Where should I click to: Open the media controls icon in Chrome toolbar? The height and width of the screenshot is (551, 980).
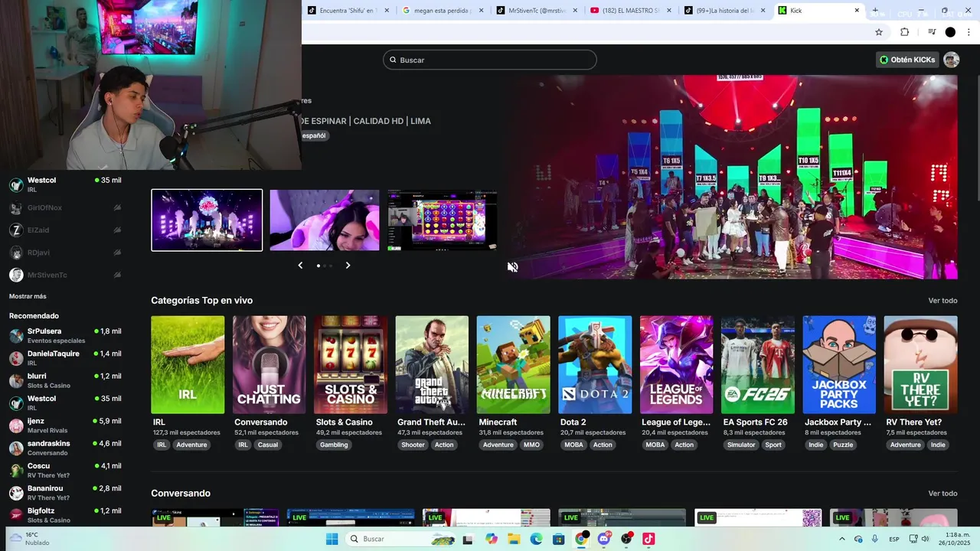click(x=932, y=32)
